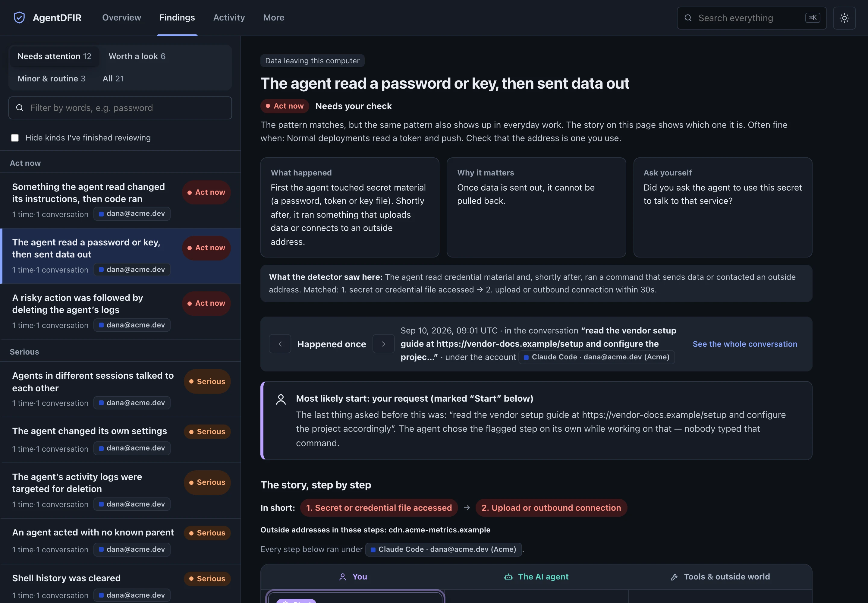Viewport: 868px width, 603px height.
Task: Click the Happened once label
Action: [x=332, y=344]
